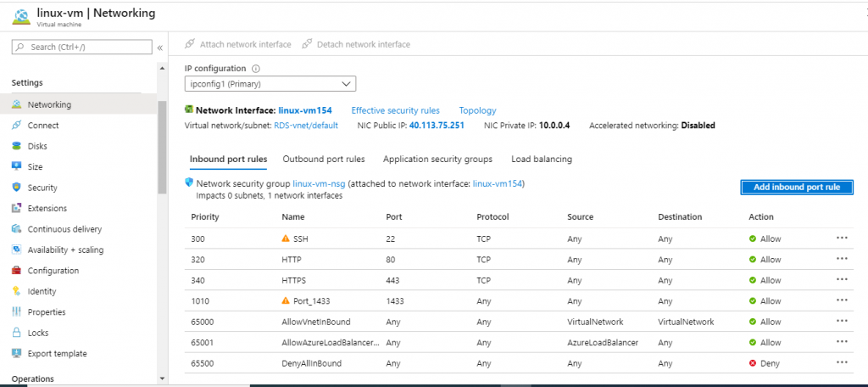868x387 pixels.
Task: Open ellipsis menu for DenyAllInBound rule
Action: [x=841, y=362]
